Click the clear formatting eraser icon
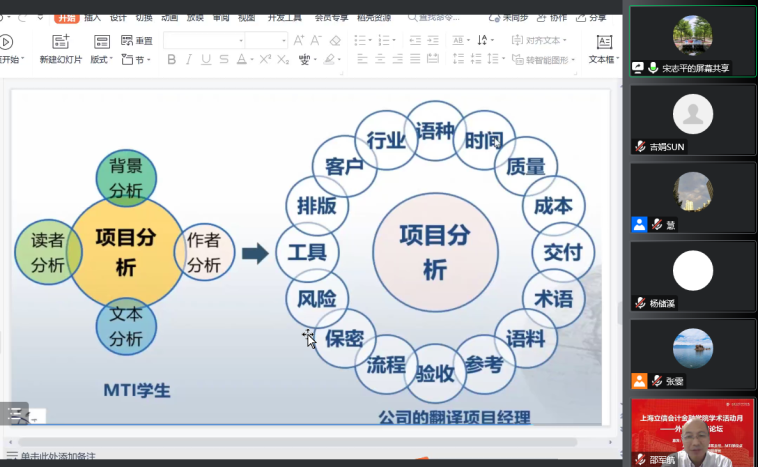This screenshot has width=758, height=467. click(335, 41)
